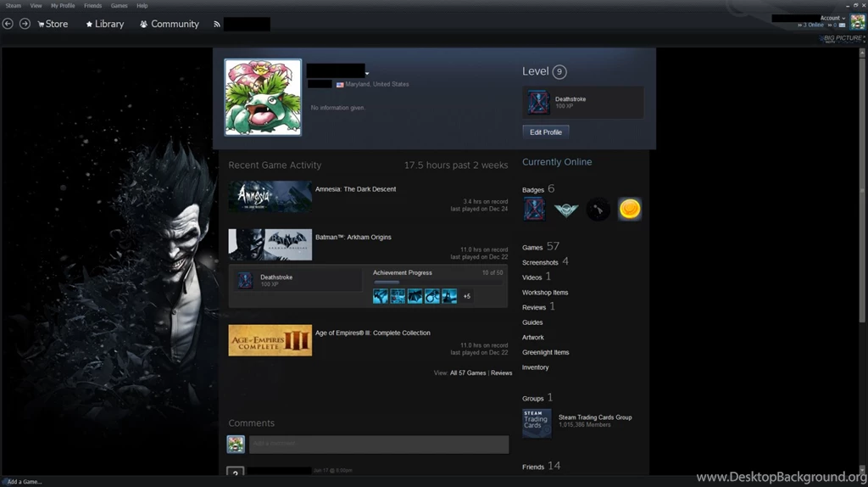The width and height of the screenshot is (868, 487).
Task: Open the Reviews link beside All Games
Action: pyautogui.click(x=502, y=372)
